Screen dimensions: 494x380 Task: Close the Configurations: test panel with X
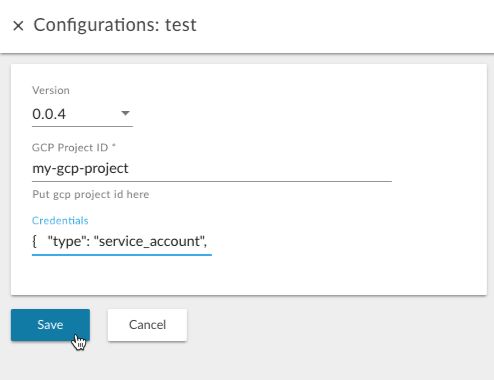18,26
